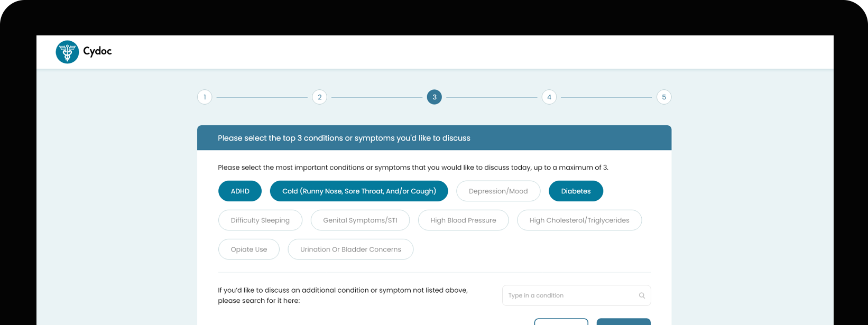Jump to step 5 in progress bar
This screenshot has height=325, width=868.
point(664,97)
